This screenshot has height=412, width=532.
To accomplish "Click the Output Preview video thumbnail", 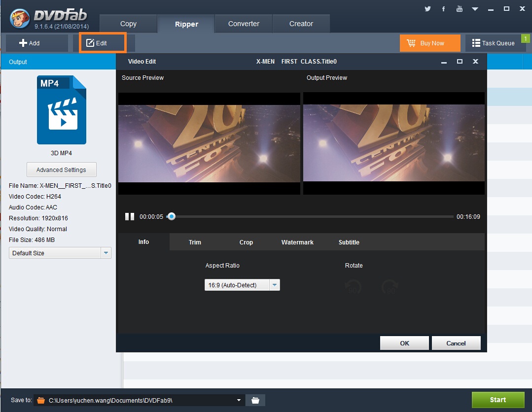I will [393, 143].
